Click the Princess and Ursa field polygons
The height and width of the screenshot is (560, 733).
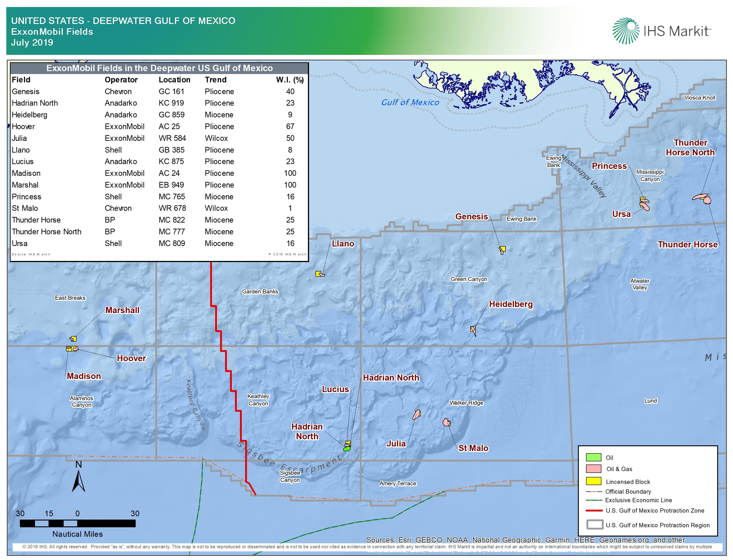(x=644, y=204)
